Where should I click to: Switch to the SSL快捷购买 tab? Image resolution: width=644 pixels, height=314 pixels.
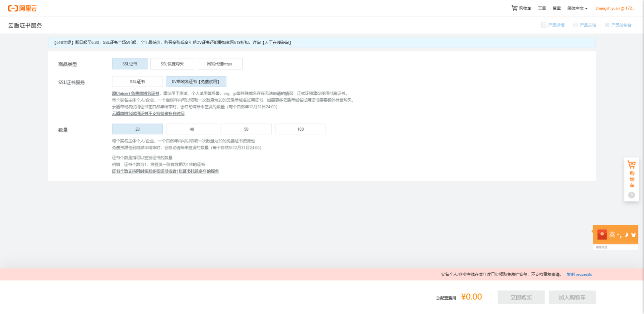pos(173,63)
